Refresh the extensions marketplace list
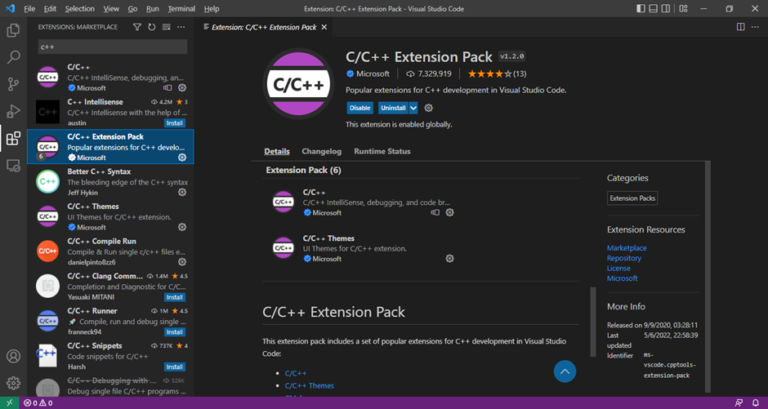This screenshot has width=768, height=409. [152, 27]
